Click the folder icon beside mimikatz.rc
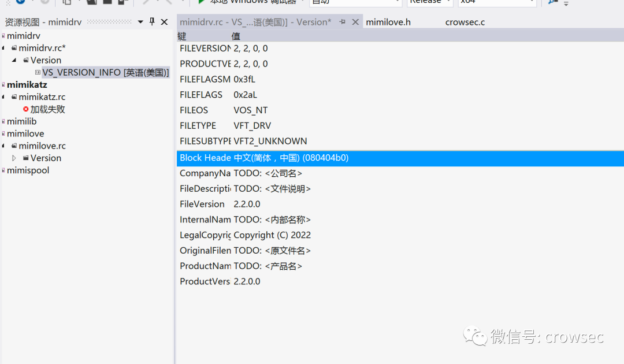Viewport: 624px width, 364px height. coord(14,96)
